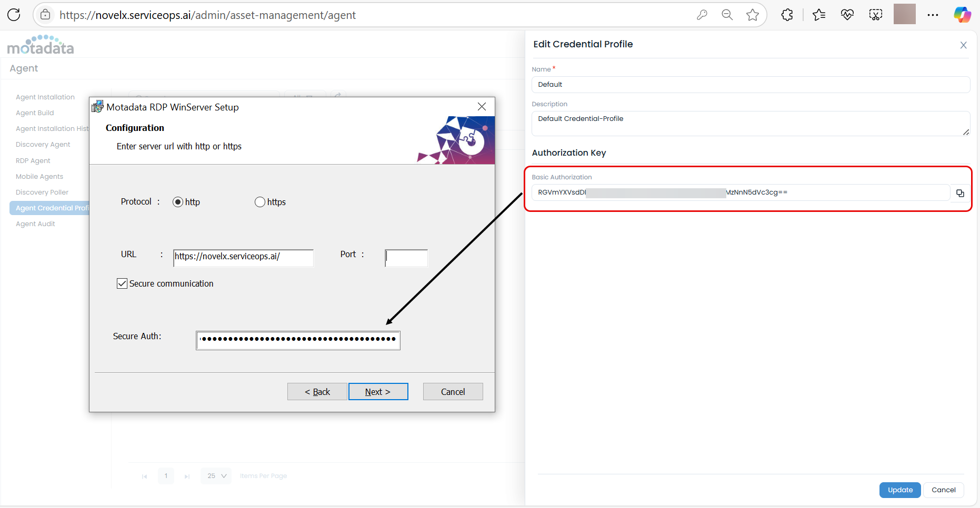This screenshot has height=508, width=980.
Task: Open Agent Build in the sidebar
Action: 35,113
